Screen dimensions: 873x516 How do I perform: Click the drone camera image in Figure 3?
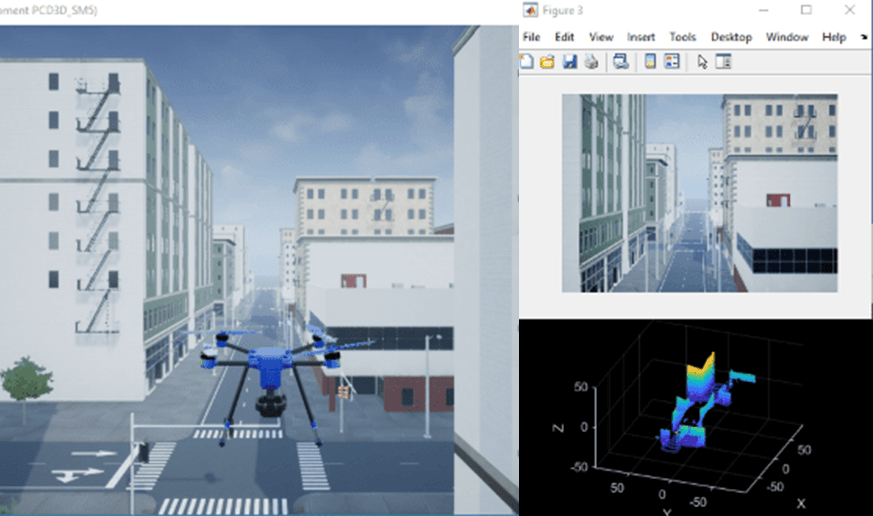(699, 193)
